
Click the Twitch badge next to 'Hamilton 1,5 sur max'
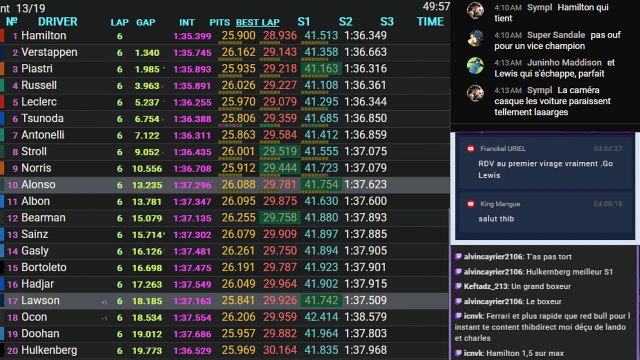pyautogui.click(x=458, y=353)
